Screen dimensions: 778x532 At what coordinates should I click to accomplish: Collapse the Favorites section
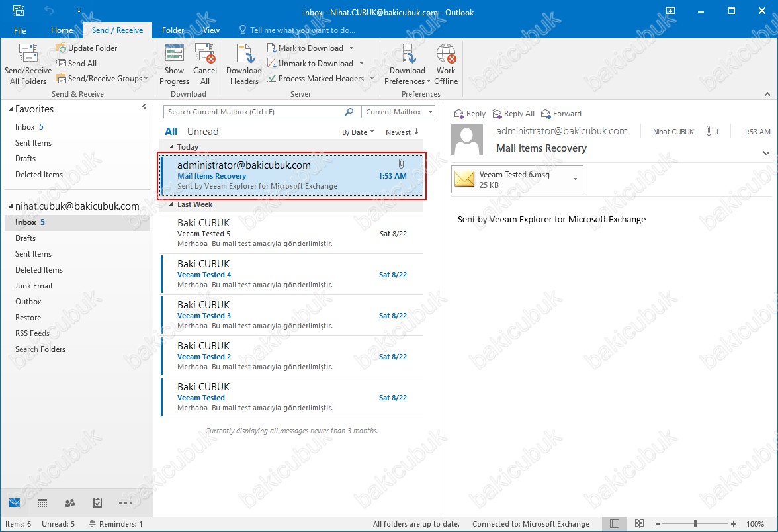point(11,109)
